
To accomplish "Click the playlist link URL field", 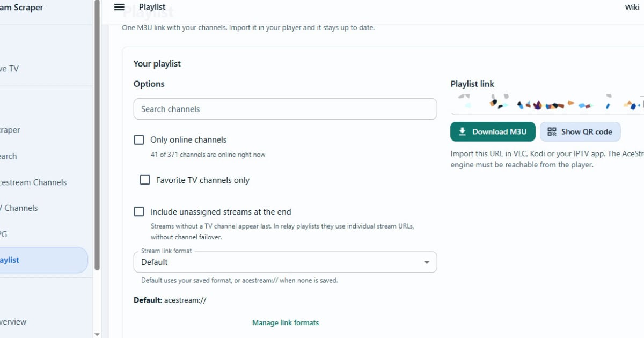I will point(547,105).
